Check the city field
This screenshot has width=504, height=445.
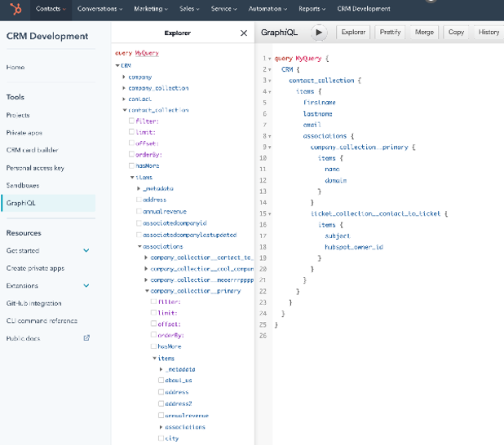161,438
